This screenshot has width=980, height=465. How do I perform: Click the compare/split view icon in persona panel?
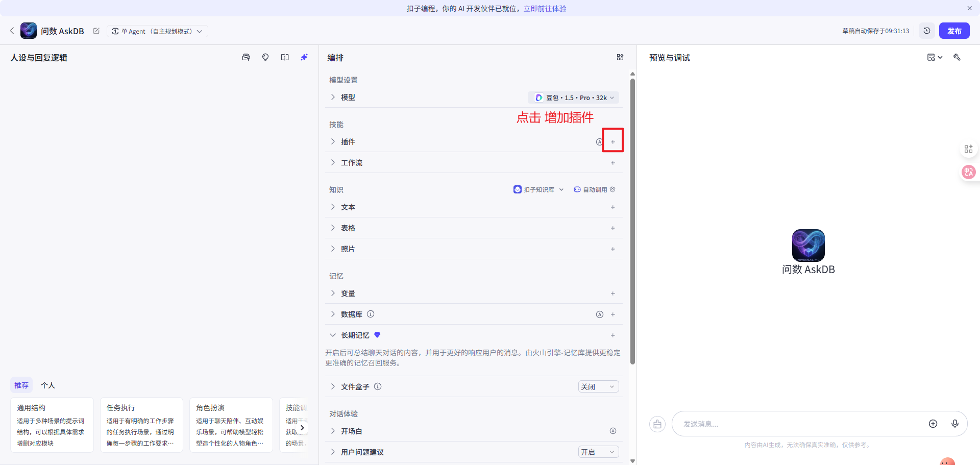pos(285,57)
